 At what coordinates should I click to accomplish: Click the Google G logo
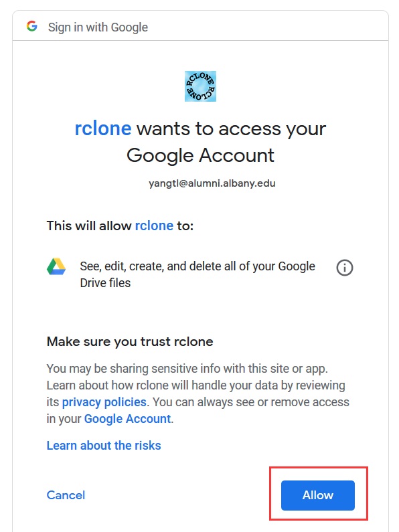[x=32, y=26]
